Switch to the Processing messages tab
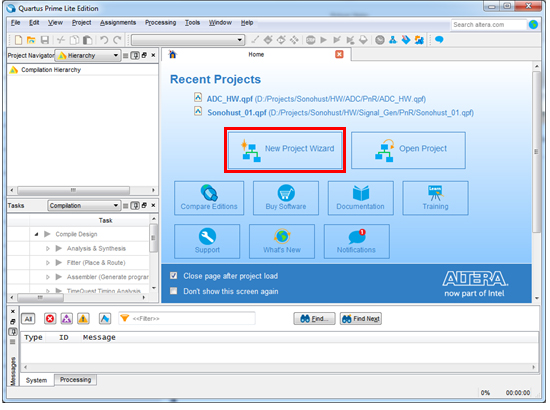550x410 pixels. pyautogui.click(x=75, y=379)
